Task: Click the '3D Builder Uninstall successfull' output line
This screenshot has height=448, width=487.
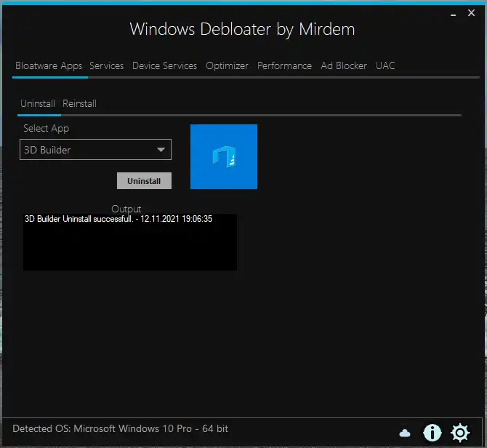Action: [x=118, y=219]
